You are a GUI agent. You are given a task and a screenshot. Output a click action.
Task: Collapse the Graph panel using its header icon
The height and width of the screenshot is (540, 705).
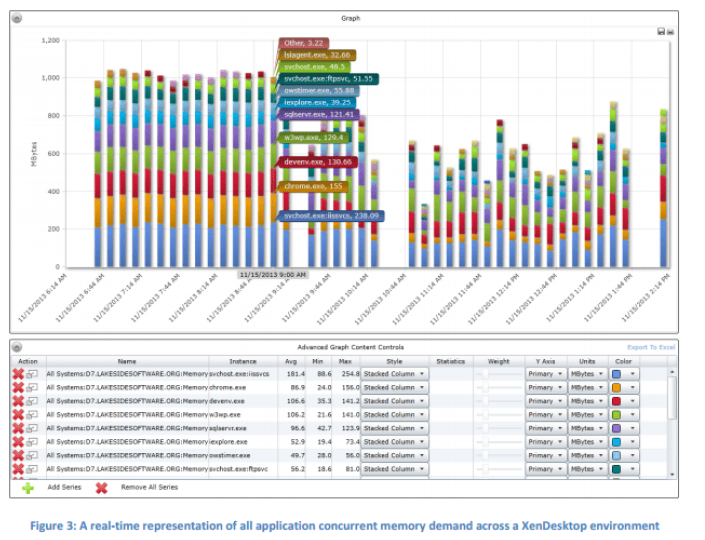(17, 18)
